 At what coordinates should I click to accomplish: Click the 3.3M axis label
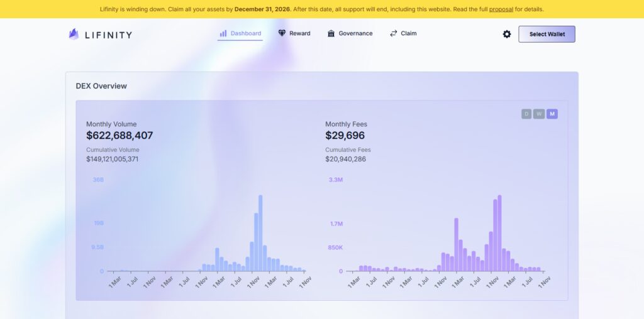[x=336, y=180]
